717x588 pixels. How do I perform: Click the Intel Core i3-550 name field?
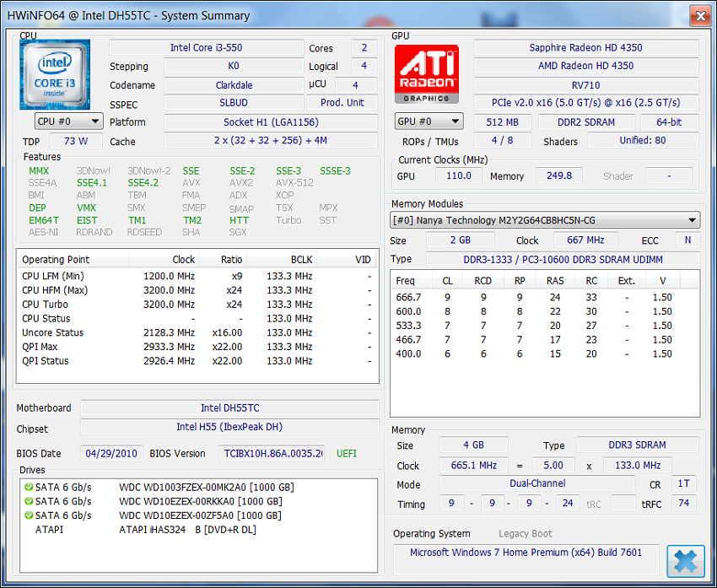(206, 47)
